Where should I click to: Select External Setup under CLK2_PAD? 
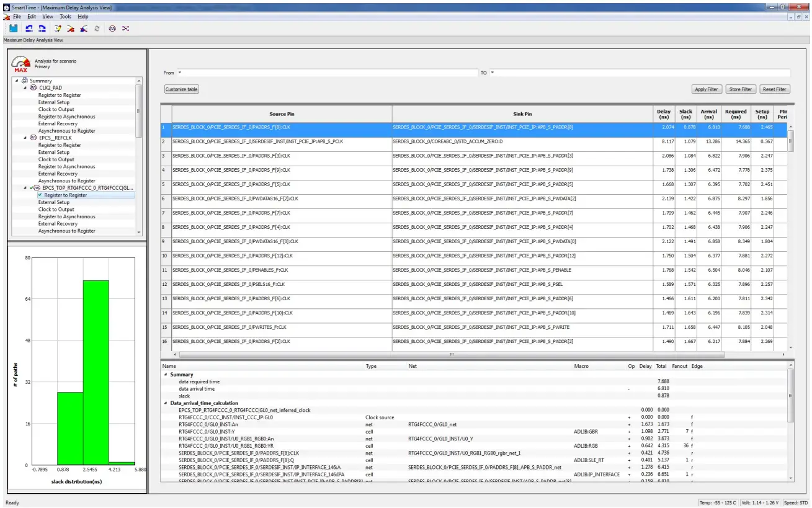54,102
